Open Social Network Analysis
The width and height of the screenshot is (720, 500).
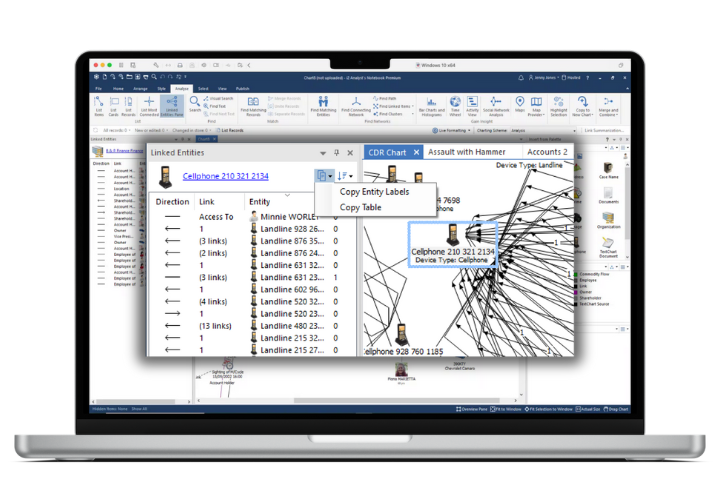pyautogui.click(x=496, y=106)
